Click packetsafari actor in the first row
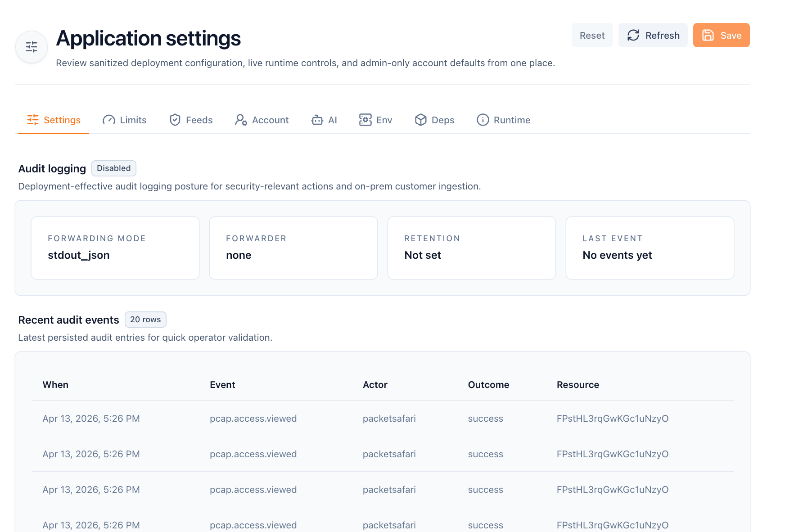785x532 pixels. click(x=389, y=419)
